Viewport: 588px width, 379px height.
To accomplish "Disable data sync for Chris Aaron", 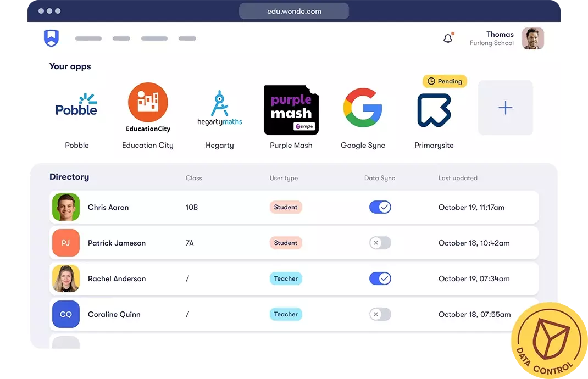I will [380, 207].
